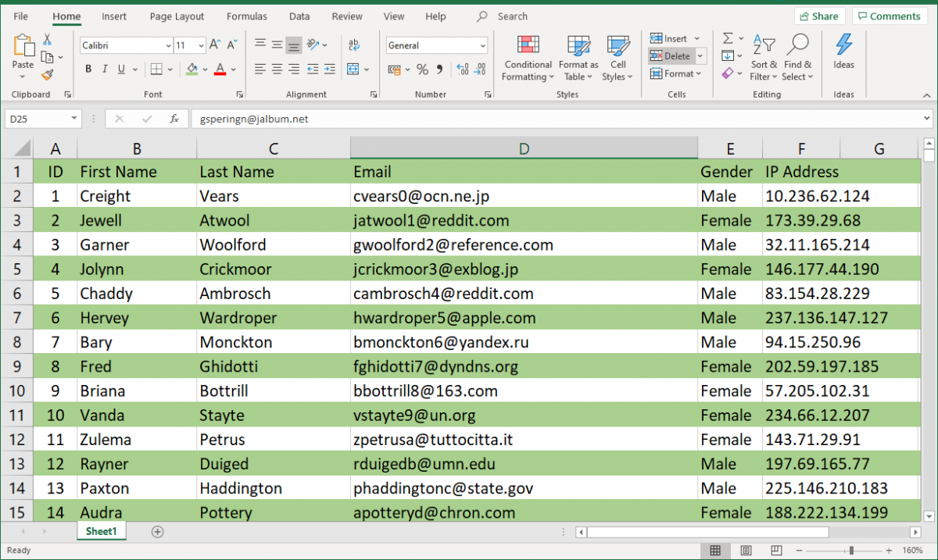Image resolution: width=938 pixels, height=560 pixels.
Task: Select the Format Painter tool
Action: [47, 74]
